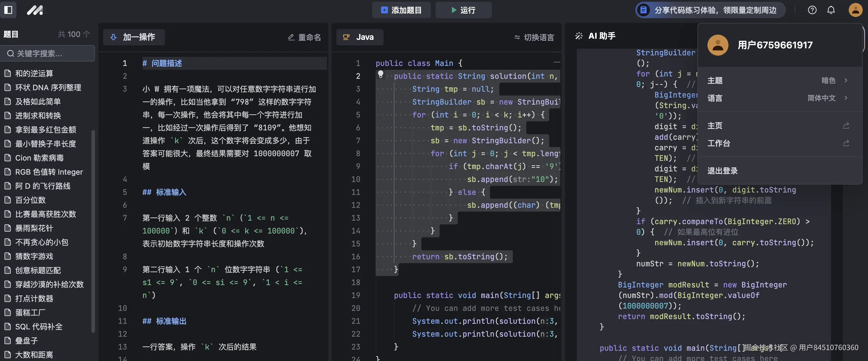Open the notifications bell icon

(831, 10)
